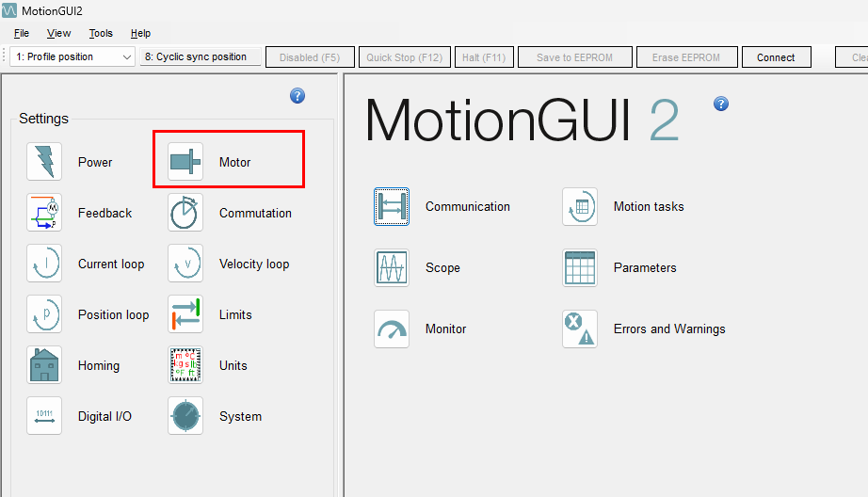Open the Current loop icon
The height and width of the screenshot is (497, 868).
44,264
